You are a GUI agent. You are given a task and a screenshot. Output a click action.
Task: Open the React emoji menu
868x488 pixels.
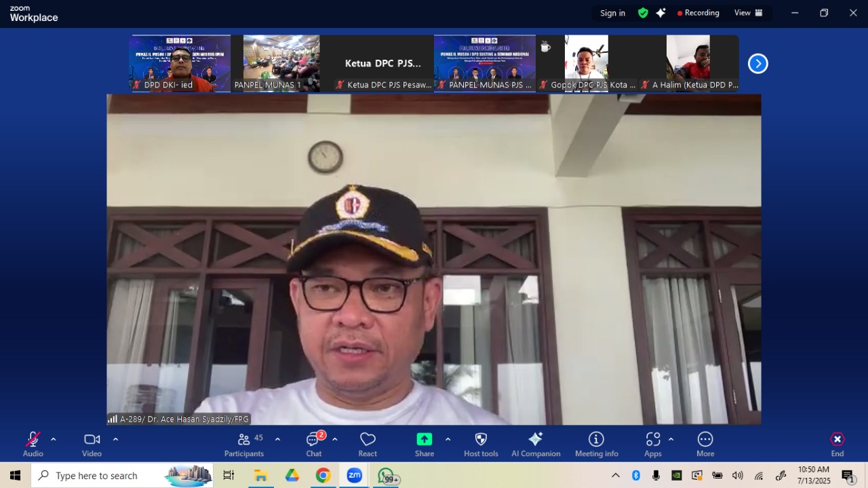[368, 444]
